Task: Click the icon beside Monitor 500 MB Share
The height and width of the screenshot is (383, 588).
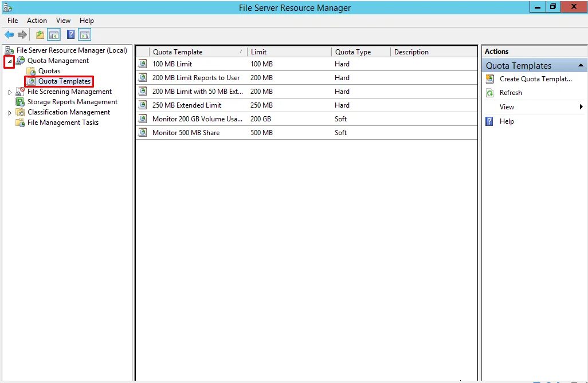Action: tap(143, 132)
